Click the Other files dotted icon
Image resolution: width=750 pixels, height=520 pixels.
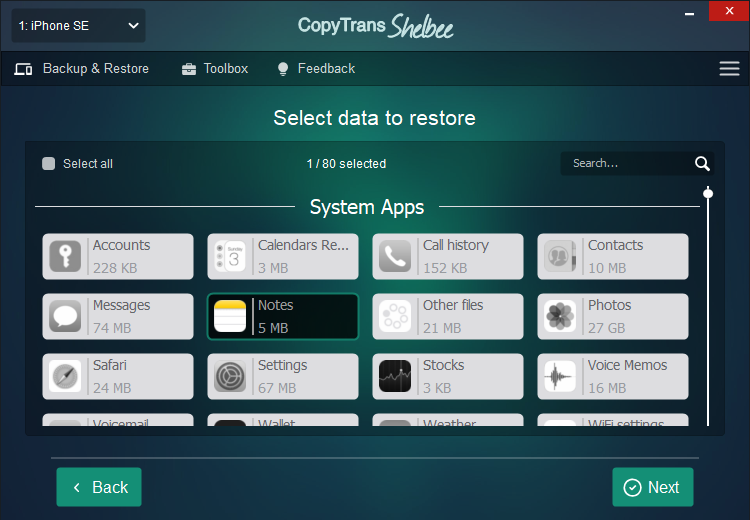coord(395,316)
